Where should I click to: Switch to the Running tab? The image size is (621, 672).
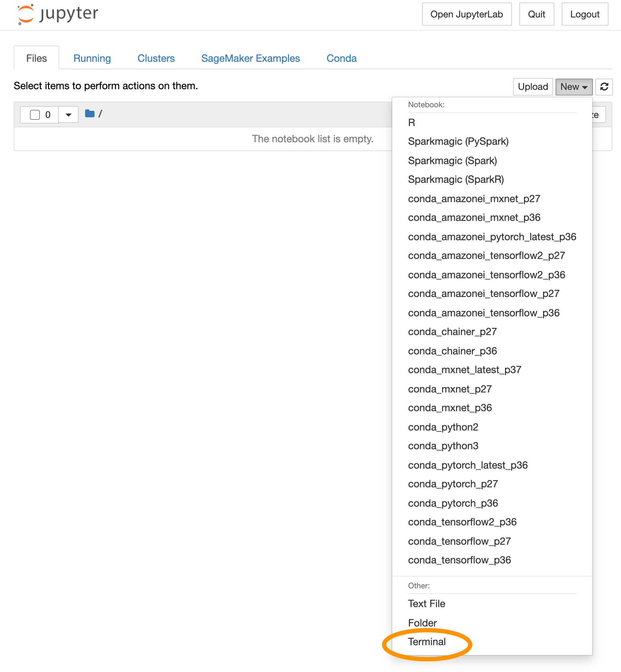tap(92, 58)
